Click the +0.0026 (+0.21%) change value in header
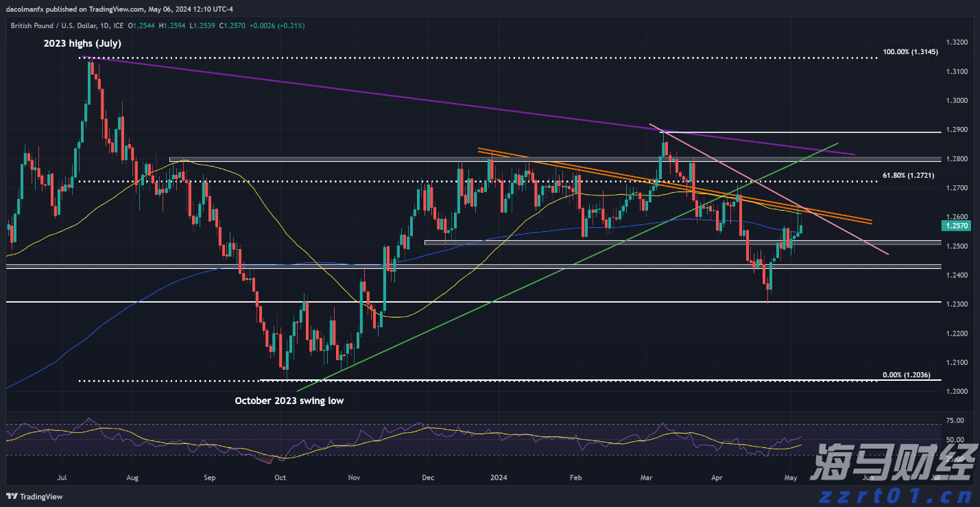The height and width of the screenshot is (507, 980). 277,25
